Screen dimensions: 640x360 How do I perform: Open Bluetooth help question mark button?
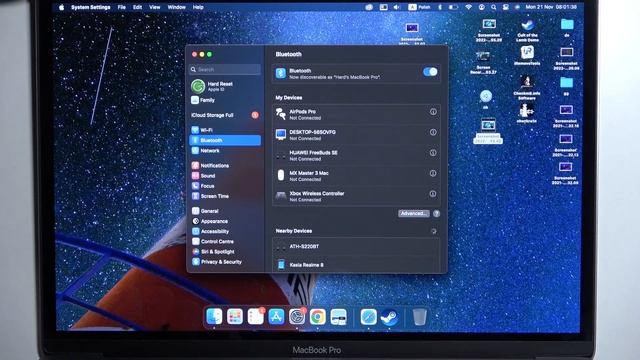pyautogui.click(x=436, y=213)
